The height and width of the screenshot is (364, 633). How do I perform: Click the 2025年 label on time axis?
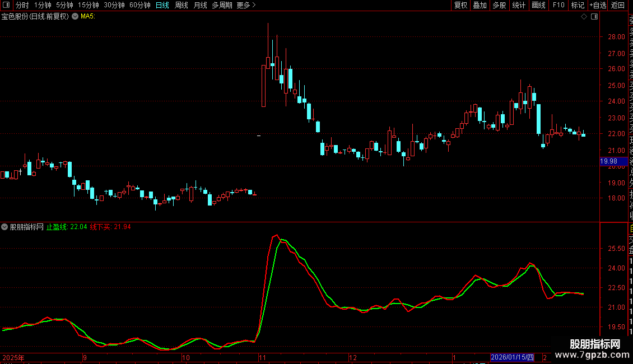(x=13, y=357)
